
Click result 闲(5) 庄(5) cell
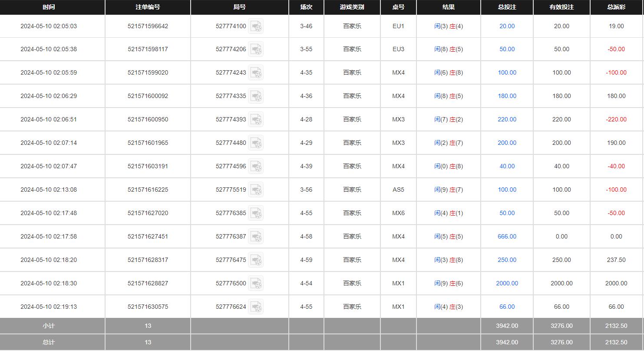click(449, 236)
